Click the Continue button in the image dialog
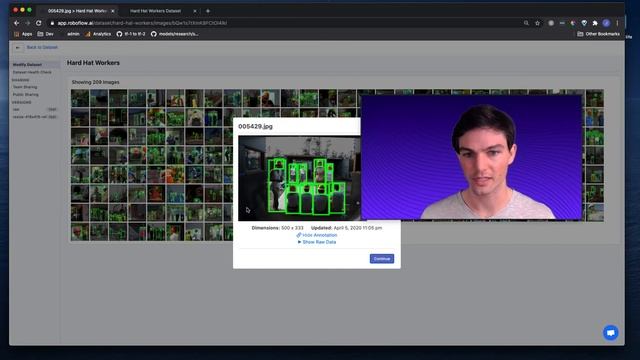The height and width of the screenshot is (360, 640). tap(382, 259)
